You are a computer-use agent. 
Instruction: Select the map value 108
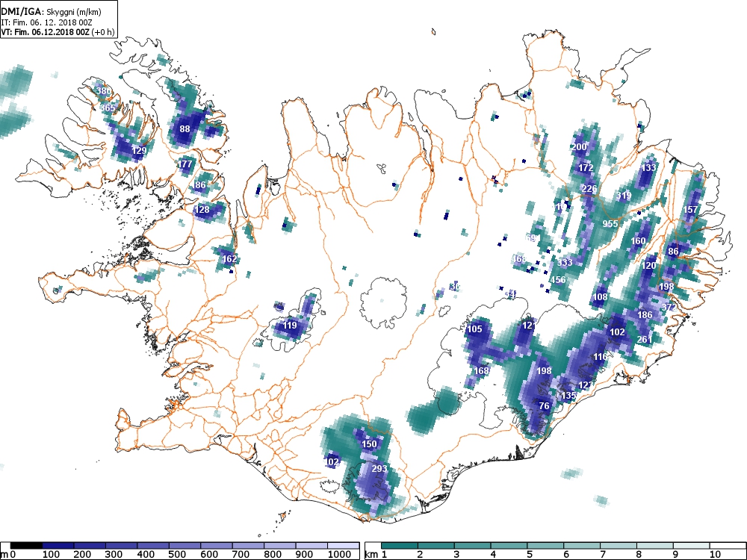pos(601,297)
